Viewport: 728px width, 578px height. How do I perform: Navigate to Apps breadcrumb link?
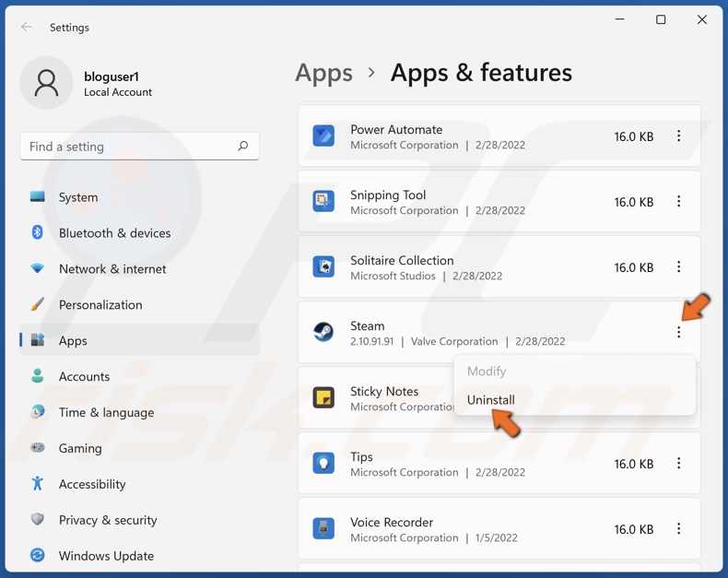click(x=324, y=73)
